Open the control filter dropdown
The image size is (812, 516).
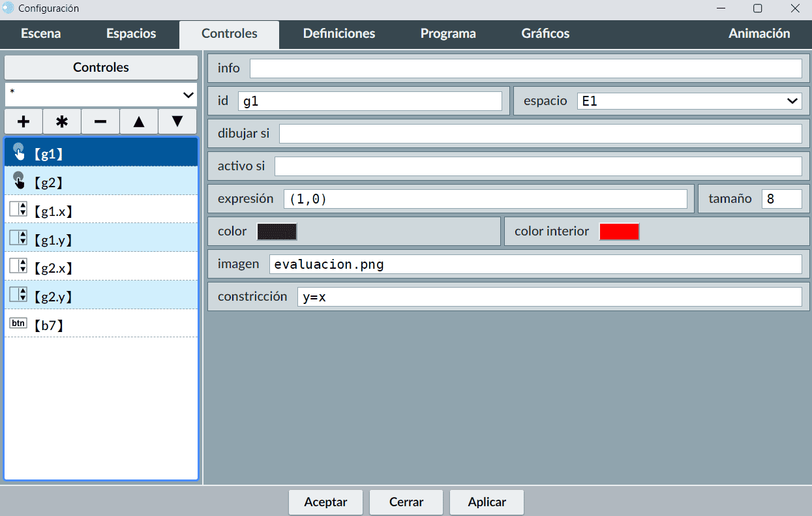point(101,95)
